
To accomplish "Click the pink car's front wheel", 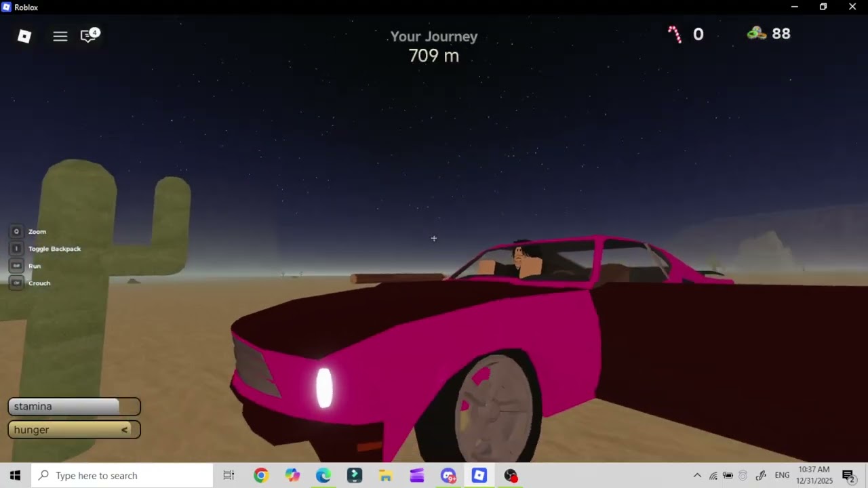I will point(497,408).
